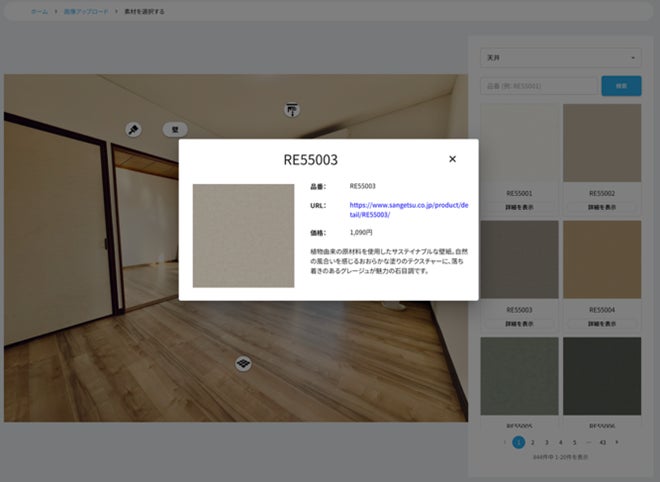The height and width of the screenshot is (482, 660).
Task: Expand the 天井 surface dropdown
Action: coord(561,58)
